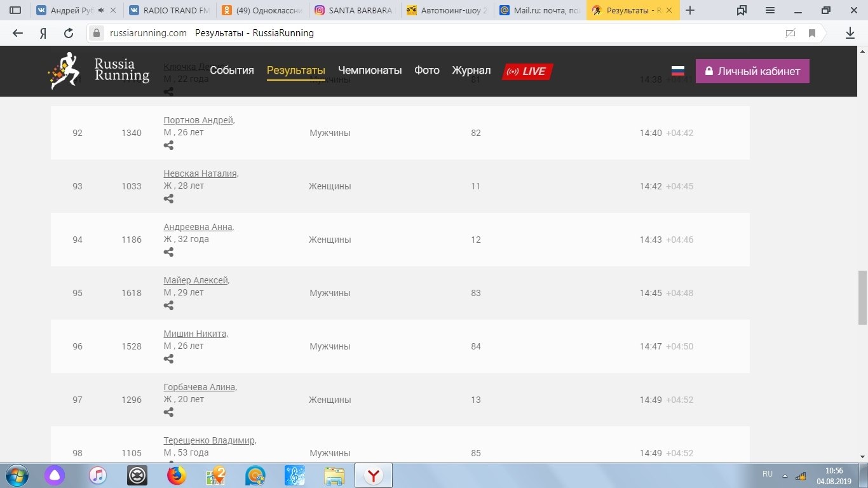Open Windows Explorer folder in taskbar
This screenshot has height=488, width=868.
click(x=334, y=475)
